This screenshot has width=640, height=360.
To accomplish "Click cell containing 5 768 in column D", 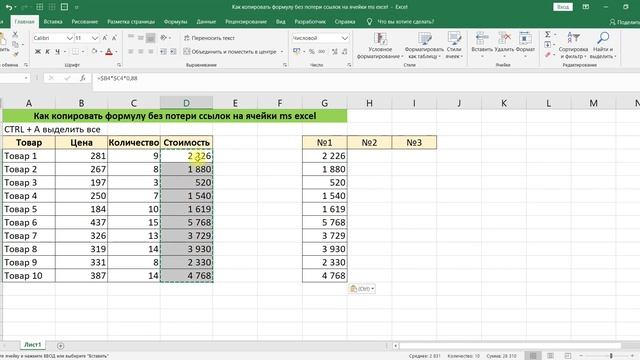I will [187, 222].
